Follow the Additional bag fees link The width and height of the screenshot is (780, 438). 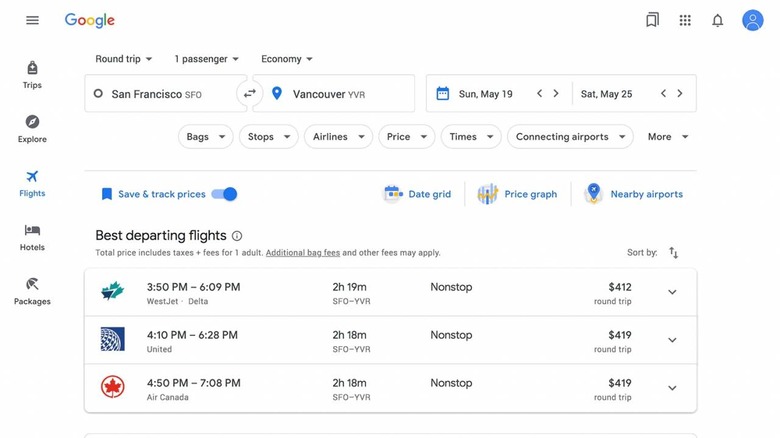pos(302,253)
